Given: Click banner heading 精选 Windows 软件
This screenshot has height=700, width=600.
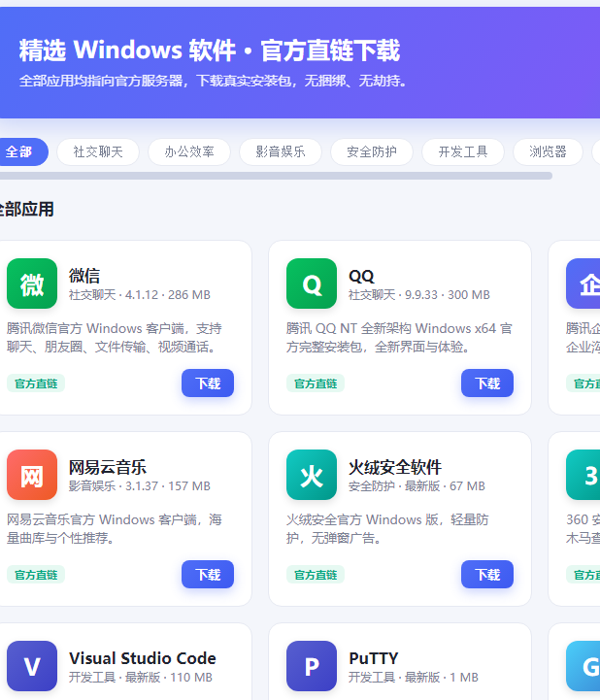Looking at the screenshot, I should (x=210, y=50).
